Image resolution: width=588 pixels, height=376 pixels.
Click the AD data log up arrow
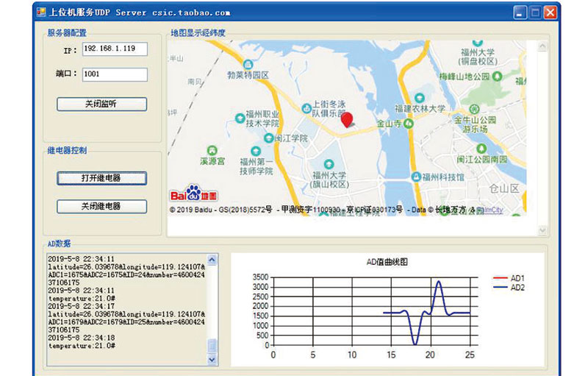[212, 260]
